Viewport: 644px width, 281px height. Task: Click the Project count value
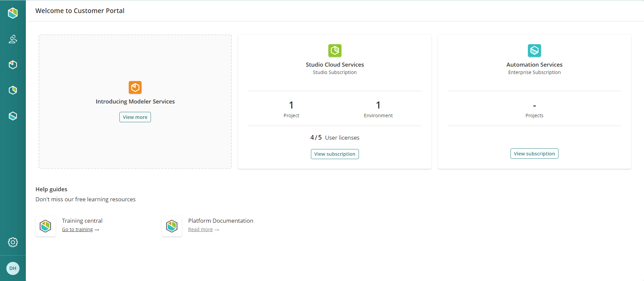pos(291,105)
